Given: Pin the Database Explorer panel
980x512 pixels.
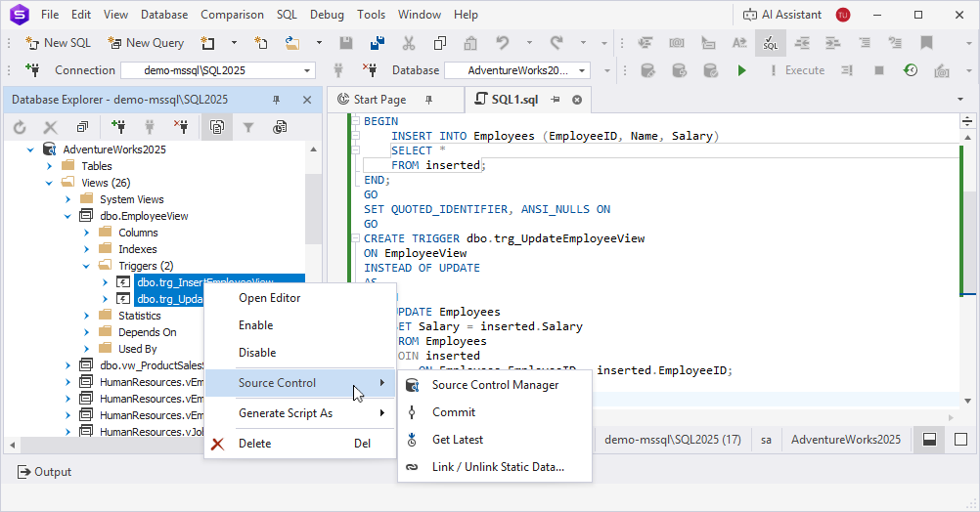Looking at the screenshot, I should tap(276, 100).
